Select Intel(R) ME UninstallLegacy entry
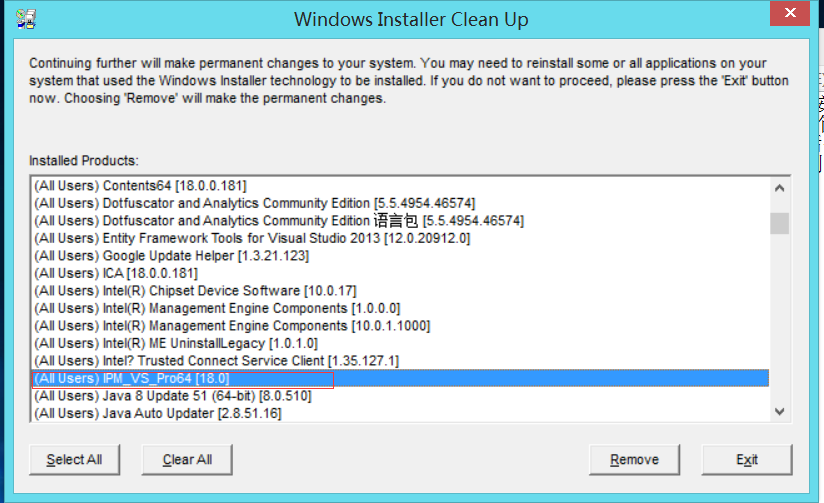Image resolution: width=824 pixels, height=503 pixels. pos(400,343)
